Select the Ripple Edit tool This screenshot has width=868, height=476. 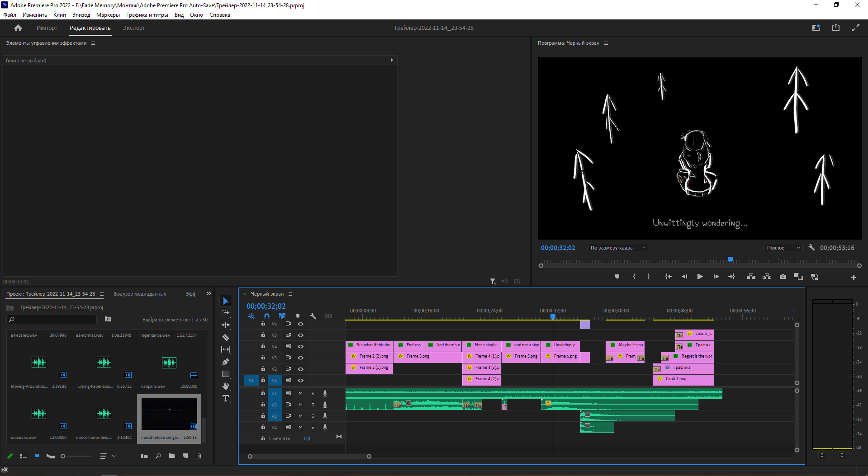(226, 325)
